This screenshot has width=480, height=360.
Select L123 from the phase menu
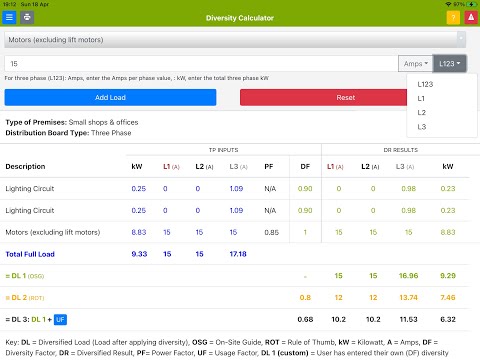coord(425,84)
